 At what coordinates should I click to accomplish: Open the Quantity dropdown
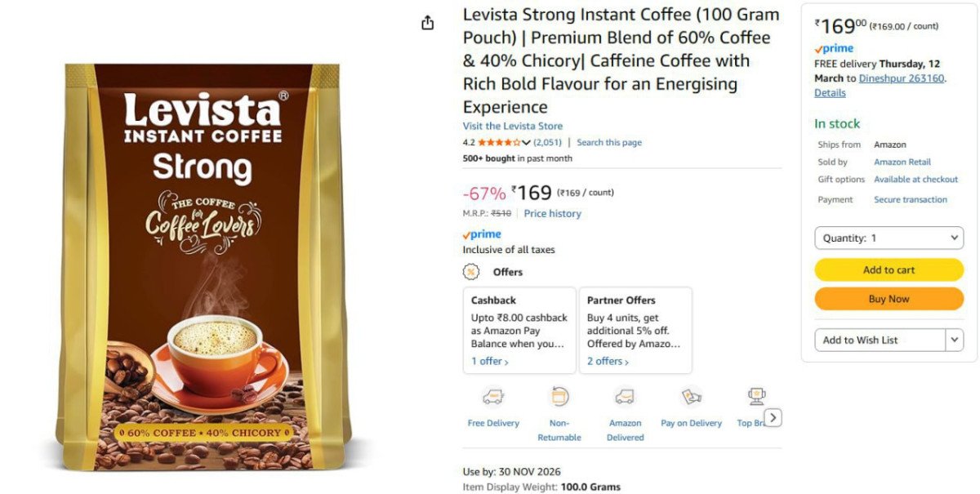pyautogui.click(x=889, y=238)
